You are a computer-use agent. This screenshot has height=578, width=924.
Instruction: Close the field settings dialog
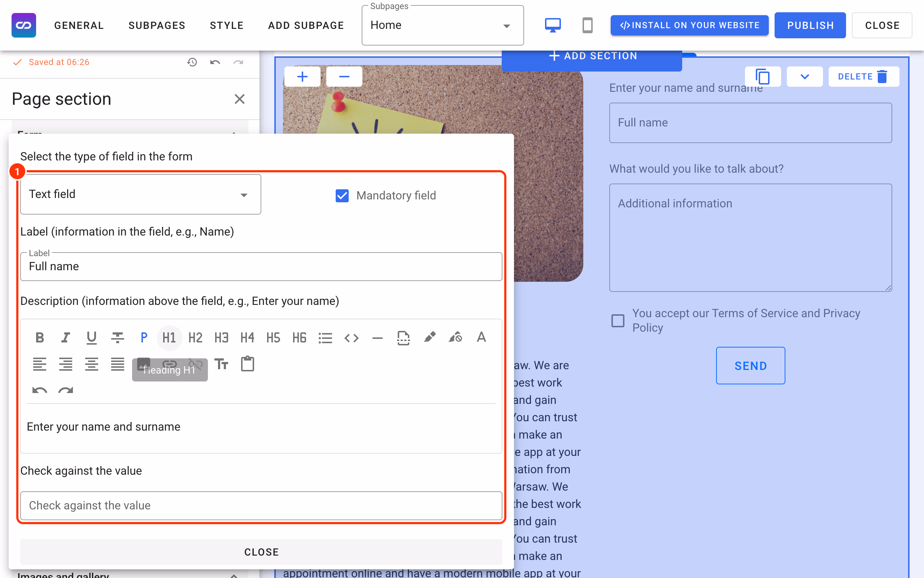(261, 552)
